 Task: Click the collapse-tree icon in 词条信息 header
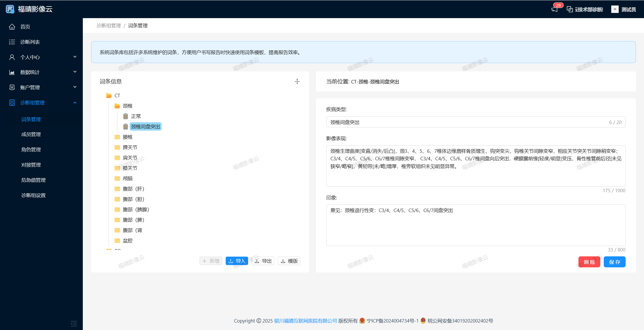point(297,81)
